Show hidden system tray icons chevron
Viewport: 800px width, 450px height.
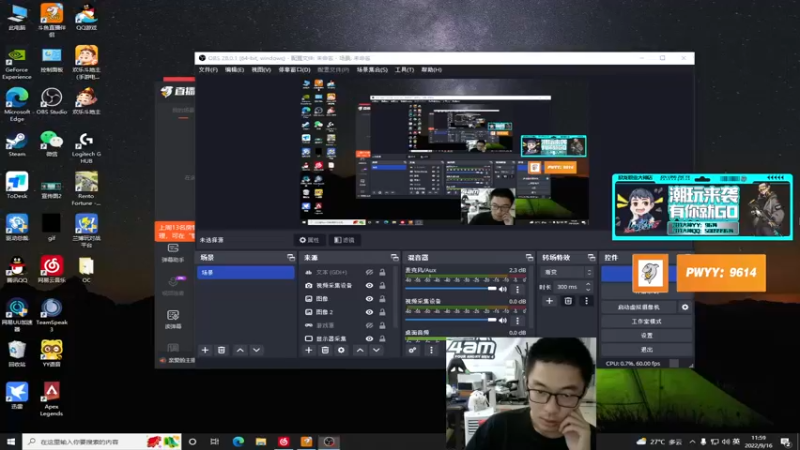point(692,442)
